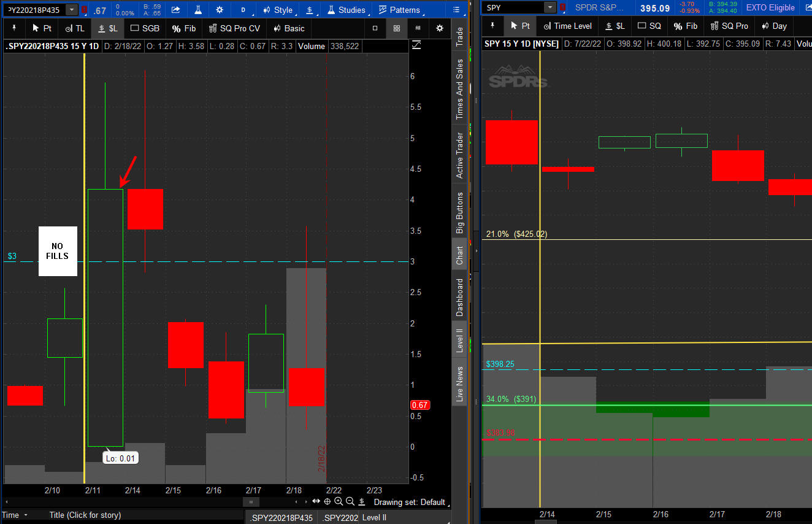Toggle the red link indicator beside SPY symbol
The height and width of the screenshot is (524, 812).
(562, 8)
